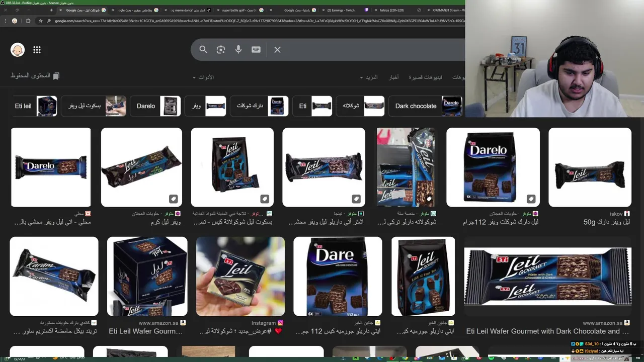This screenshot has width=644, height=362.
Task: Switch to the 'meme dance' TikTok browser tab
Action: tap(188, 10)
